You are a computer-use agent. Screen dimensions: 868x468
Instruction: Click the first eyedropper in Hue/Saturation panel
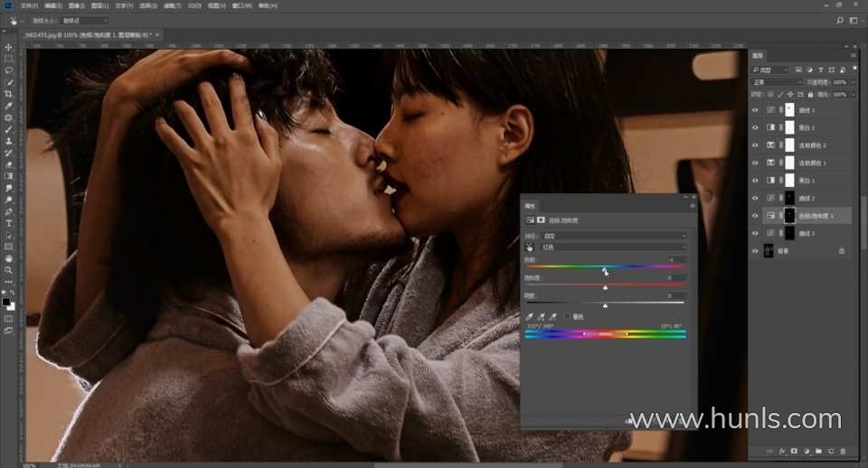click(531, 316)
